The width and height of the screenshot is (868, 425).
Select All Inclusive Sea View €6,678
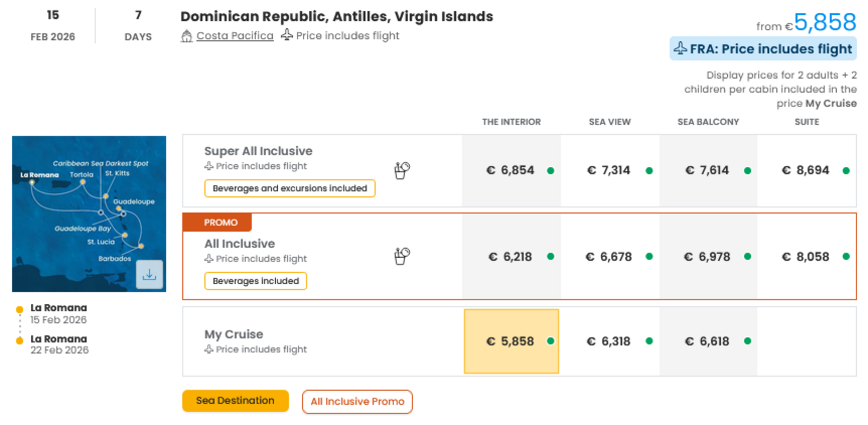click(609, 257)
